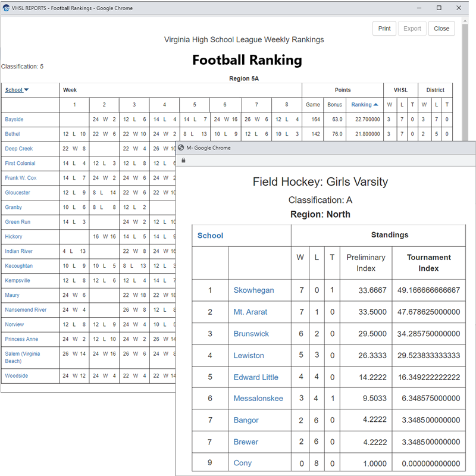476x476 pixels.
Task: Open the Mt. Ararat school link
Action: pos(250,312)
